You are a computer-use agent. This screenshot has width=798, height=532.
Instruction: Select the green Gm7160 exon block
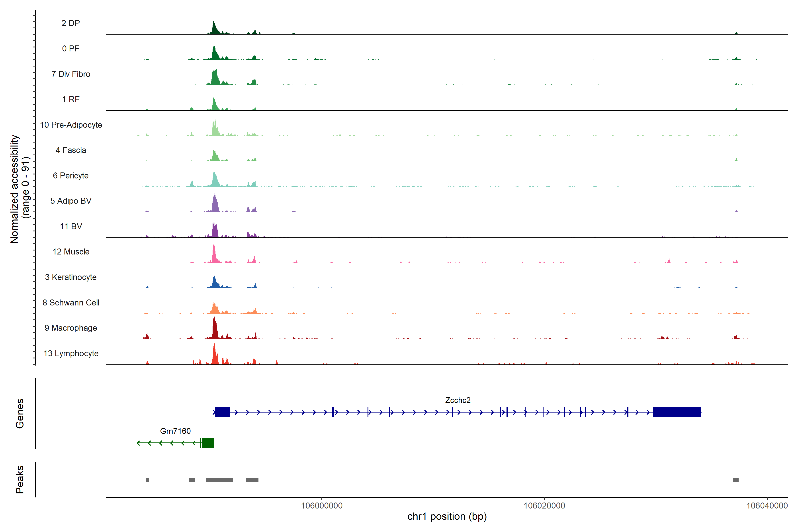tap(208, 443)
